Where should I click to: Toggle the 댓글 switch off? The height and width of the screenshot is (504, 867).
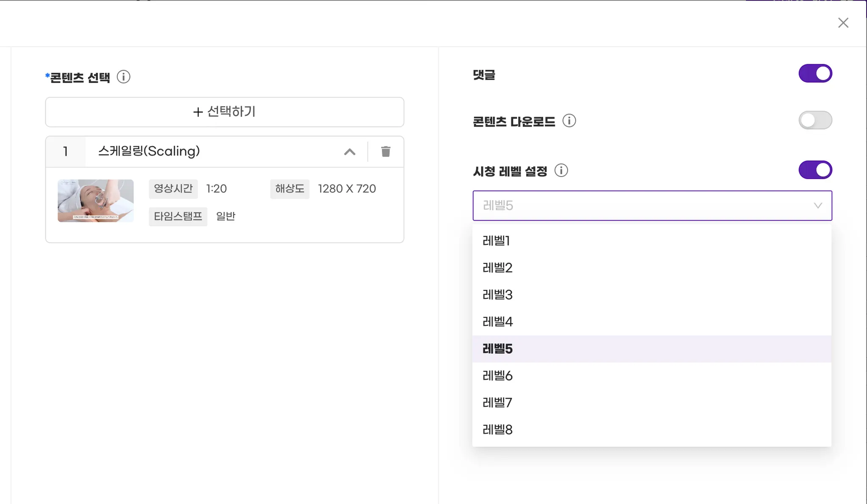coord(815,74)
